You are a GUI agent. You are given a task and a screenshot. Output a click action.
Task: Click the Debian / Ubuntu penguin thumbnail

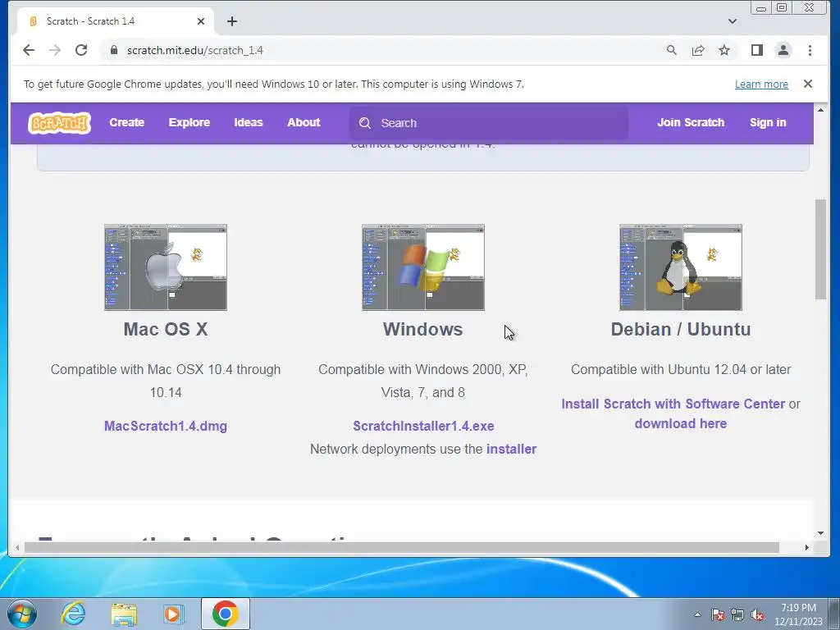pyautogui.click(x=680, y=267)
